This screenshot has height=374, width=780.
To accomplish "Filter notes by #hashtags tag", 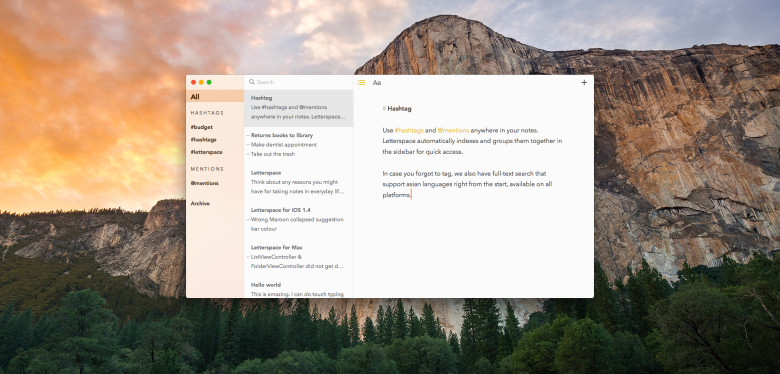I will [x=203, y=140].
